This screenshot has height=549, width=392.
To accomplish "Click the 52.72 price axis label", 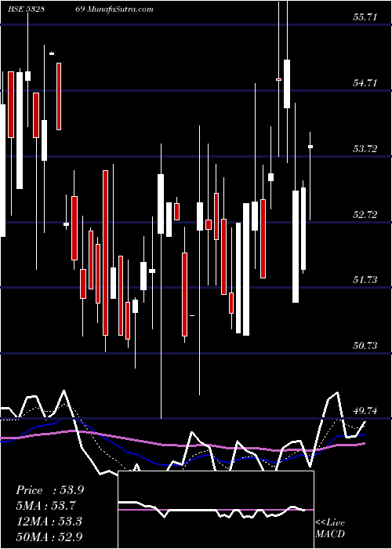I will click(x=365, y=215).
